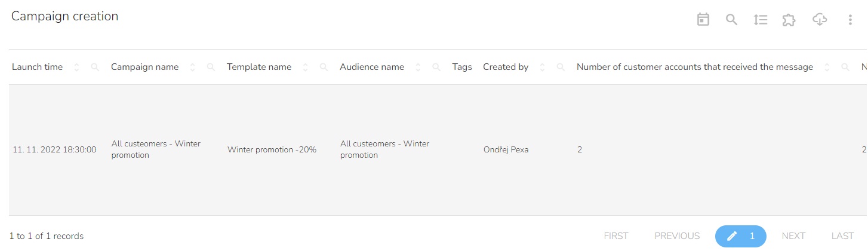
Task: Sort by Audience name arrows
Action: (x=418, y=68)
